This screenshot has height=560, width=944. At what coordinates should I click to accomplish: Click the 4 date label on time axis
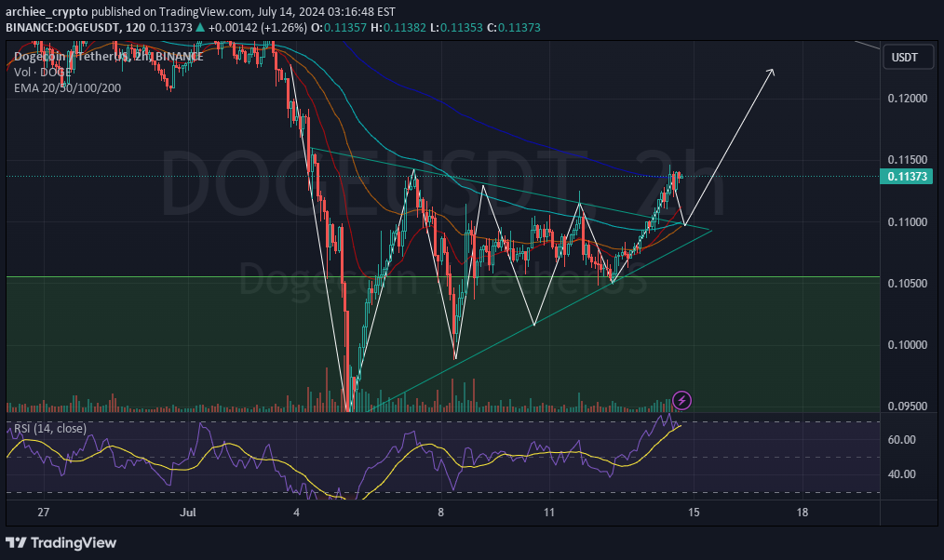pos(296,513)
